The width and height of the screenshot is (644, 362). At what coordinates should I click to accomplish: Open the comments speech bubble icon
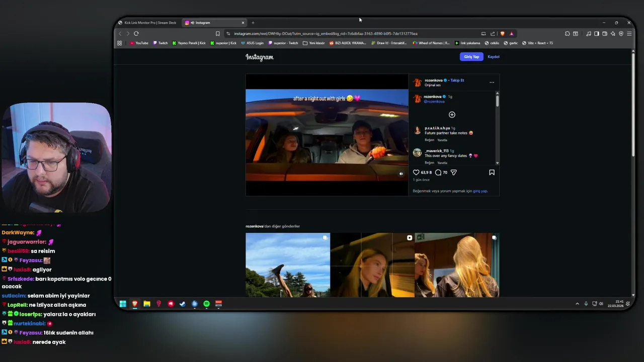(438, 172)
